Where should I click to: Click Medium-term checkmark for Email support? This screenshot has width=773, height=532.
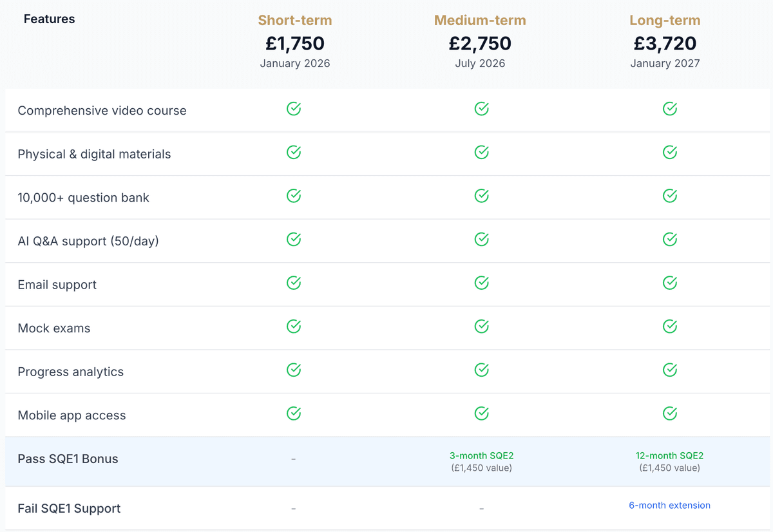(x=481, y=283)
